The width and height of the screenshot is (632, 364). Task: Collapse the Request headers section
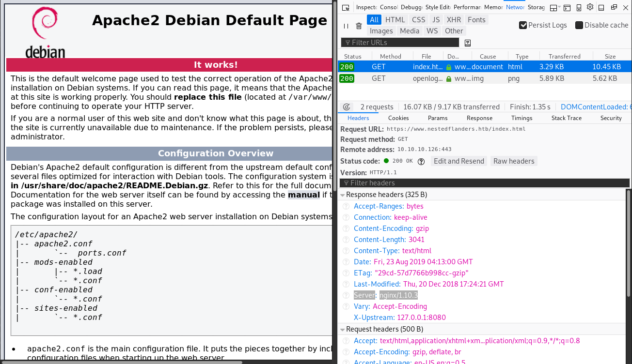[343, 329]
